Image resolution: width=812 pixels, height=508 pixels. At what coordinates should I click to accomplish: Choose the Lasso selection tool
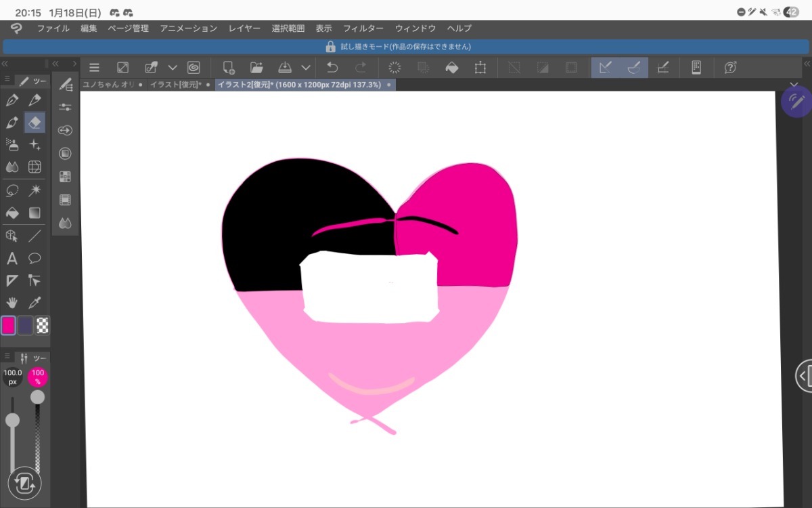click(x=12, y=190)
